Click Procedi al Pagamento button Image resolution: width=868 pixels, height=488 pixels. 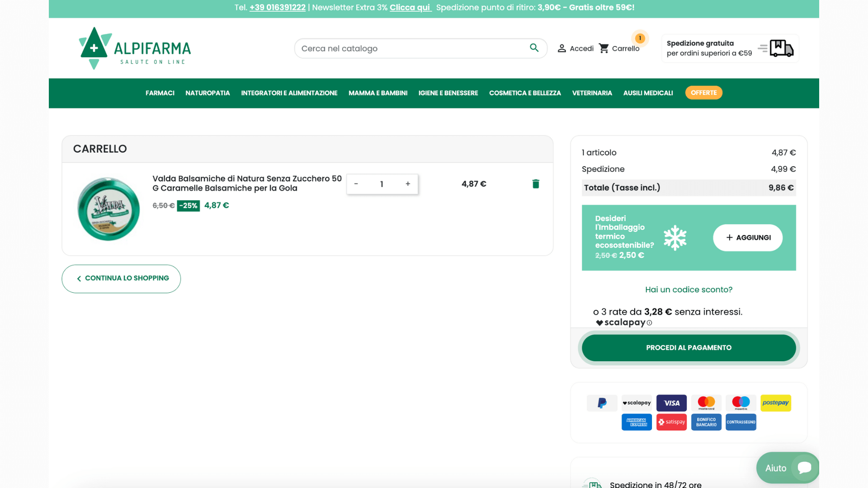[689, 348]
